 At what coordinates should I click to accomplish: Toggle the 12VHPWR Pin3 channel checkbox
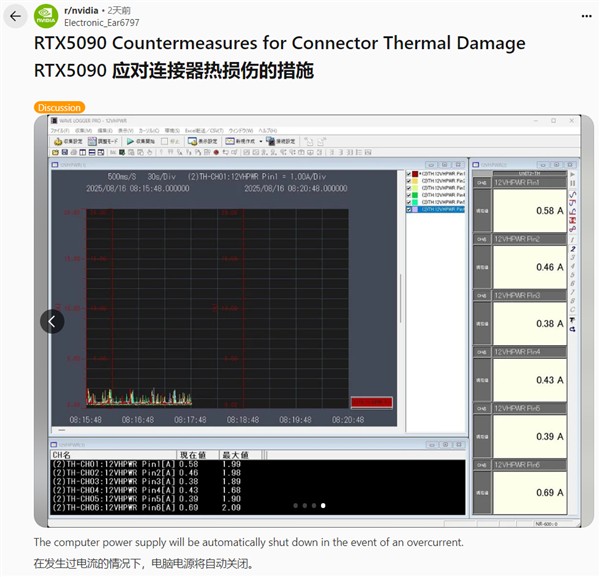(411, 188)
